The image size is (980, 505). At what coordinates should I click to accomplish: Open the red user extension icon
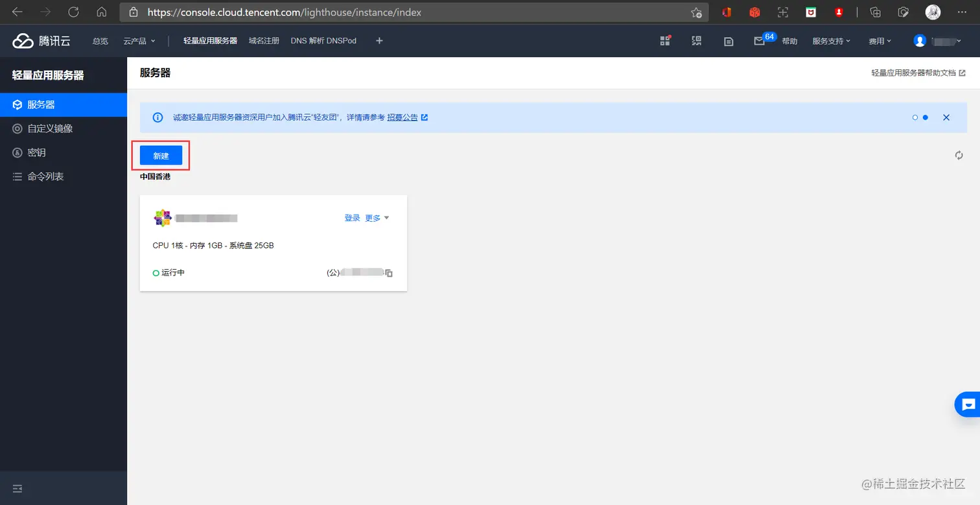pos(839,12)
